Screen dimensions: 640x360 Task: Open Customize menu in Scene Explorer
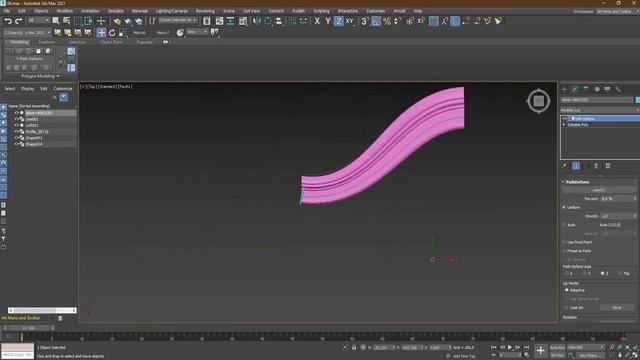point(63,89)
